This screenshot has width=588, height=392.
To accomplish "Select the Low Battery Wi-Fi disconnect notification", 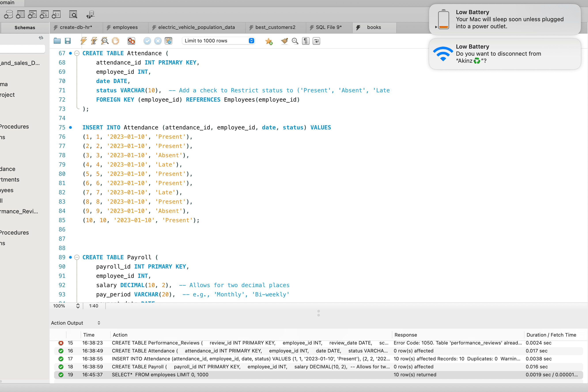I will 505,54.
